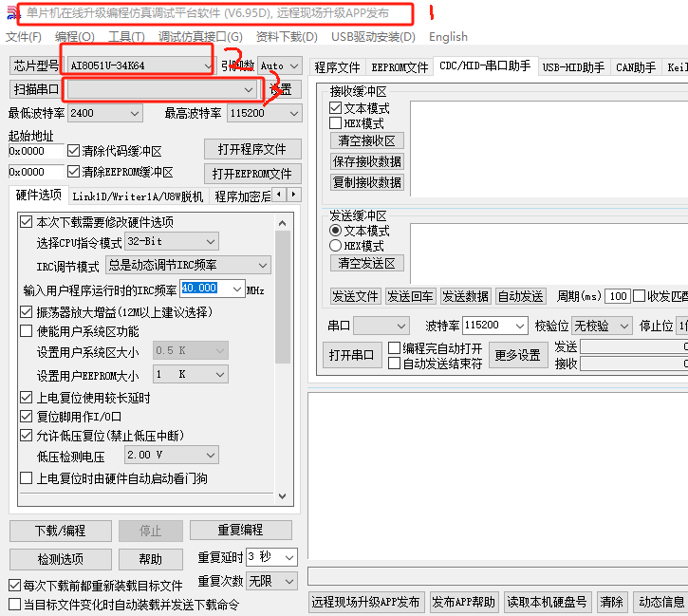The height and width of the screenshot is (616, 688).
Task: Open serial assistant 波特率 115200 dropdown
Action: [x=520, y=326]
